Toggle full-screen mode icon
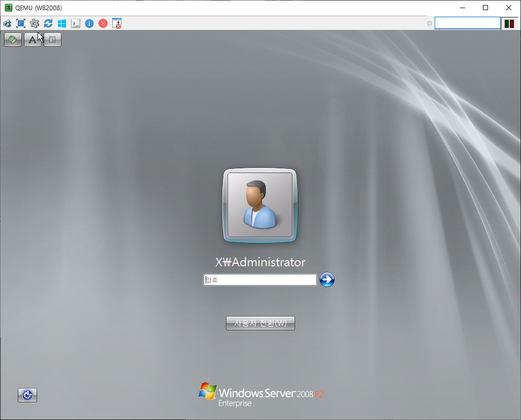This screenshot has width=521, height=420. pos(21,23)
